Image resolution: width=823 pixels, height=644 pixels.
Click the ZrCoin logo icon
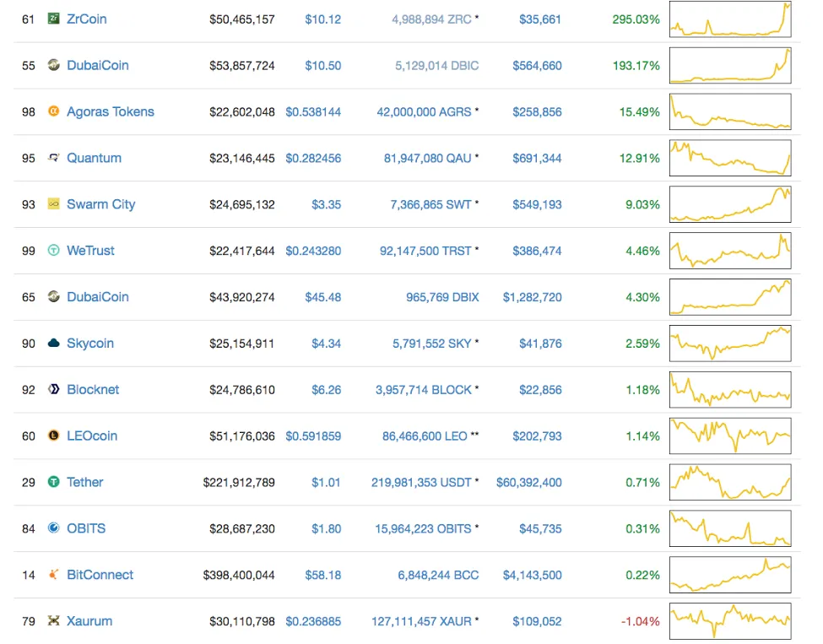click(x=53, y=19)
